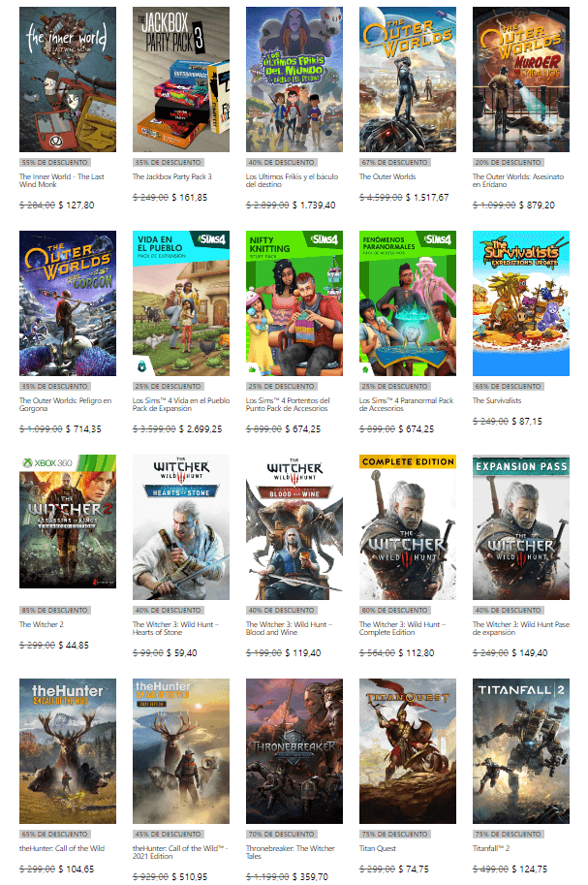588x885 pixels.
Task: Open the Titan Quest title link
Action: (378, 848)
